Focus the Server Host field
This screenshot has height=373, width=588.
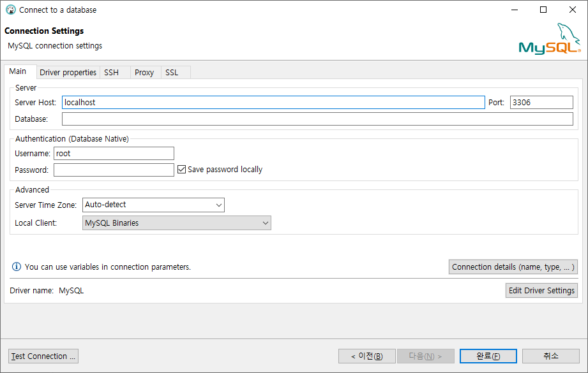[273, 102]
